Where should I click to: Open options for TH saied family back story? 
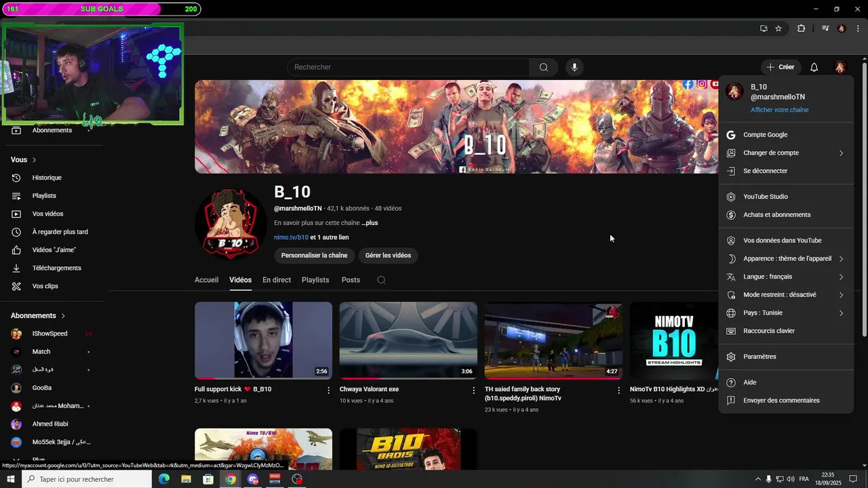(618, 390)
